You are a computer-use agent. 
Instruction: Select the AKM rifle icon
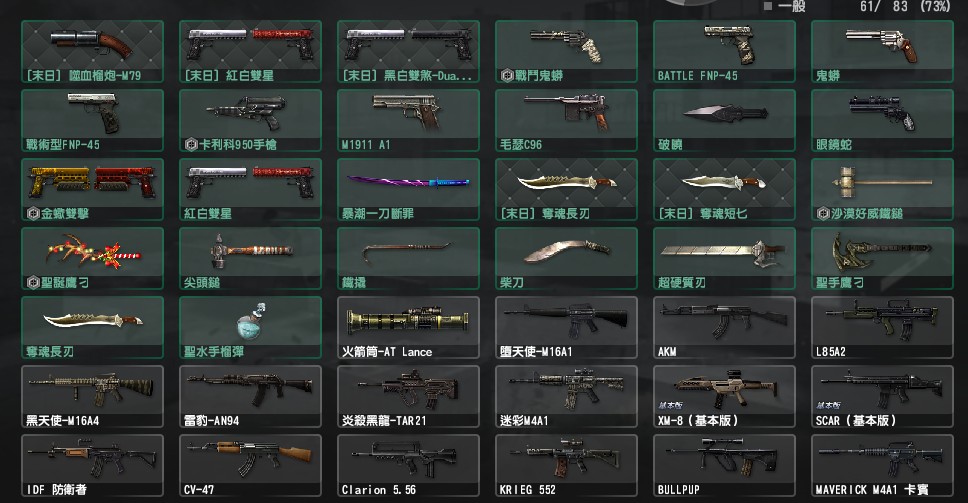coord(724,328)
